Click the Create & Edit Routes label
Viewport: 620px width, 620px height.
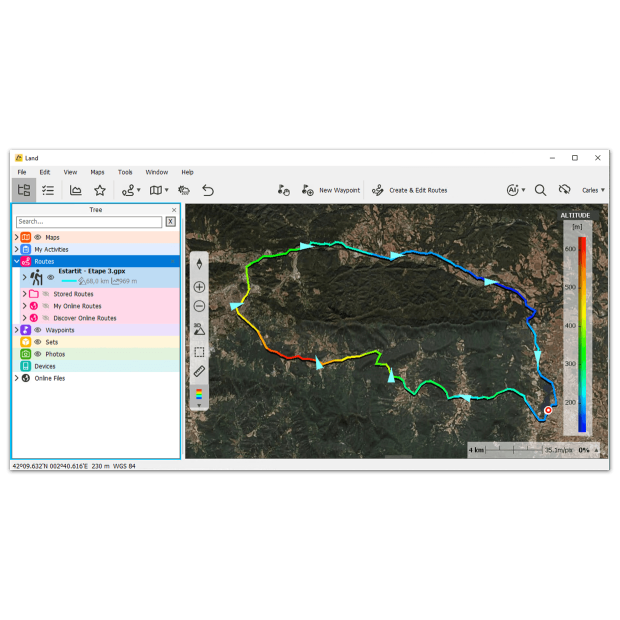click(418, 190)
